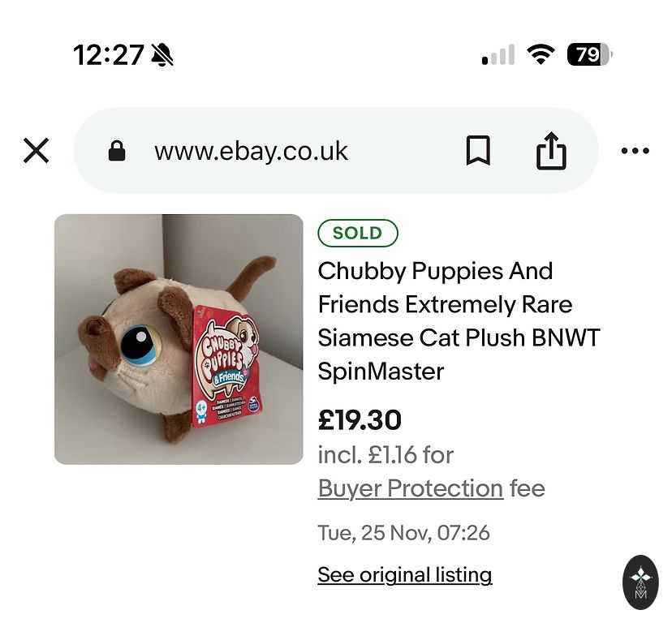Screen dimensions: 672x623
Task: Tap the 12:27 clock in status bar
Action: (108, 55)
